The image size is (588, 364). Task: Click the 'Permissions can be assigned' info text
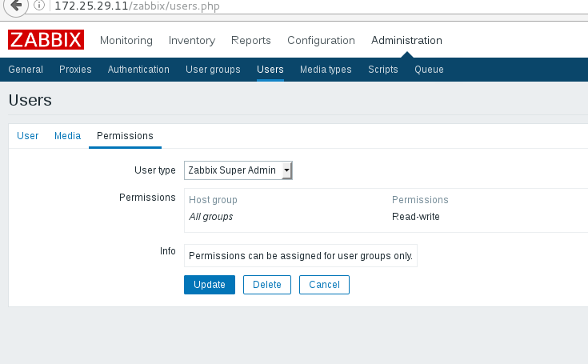click(x=300, y=256)
